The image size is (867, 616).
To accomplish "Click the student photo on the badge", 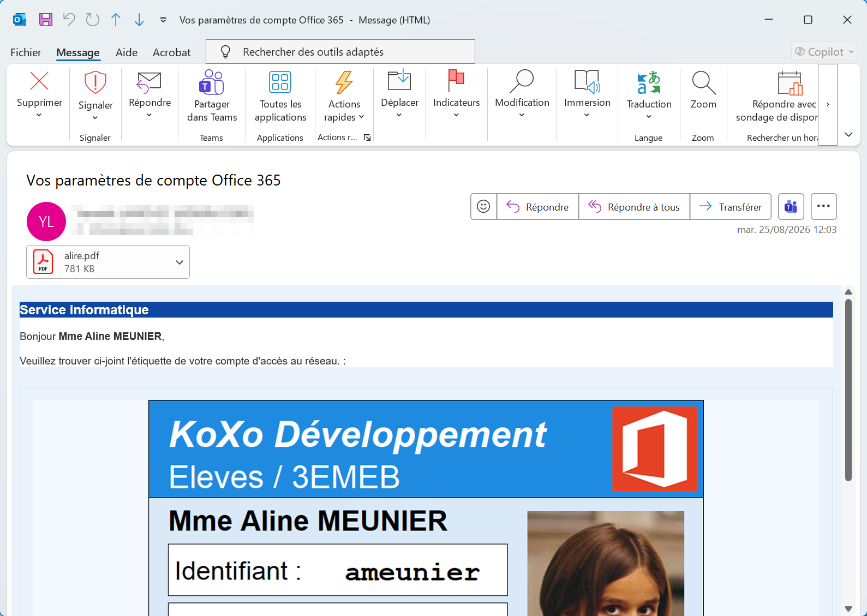I will tap(606, 563).
